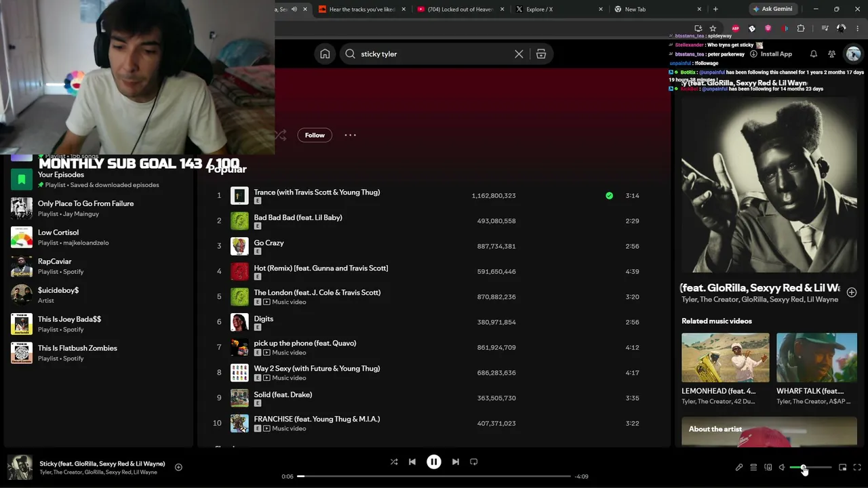Image resolution: width=868 pixels, height=488 pixels.
Task: Play FRANCHISE (feat. Young Thug & M.I.A.)
Action: (434, 423)
